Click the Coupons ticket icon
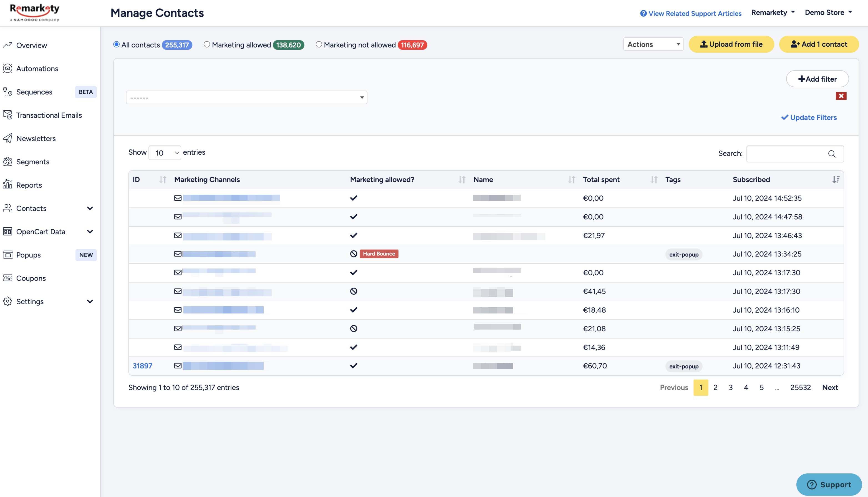868x497 pixels. (x=7, y=278)
